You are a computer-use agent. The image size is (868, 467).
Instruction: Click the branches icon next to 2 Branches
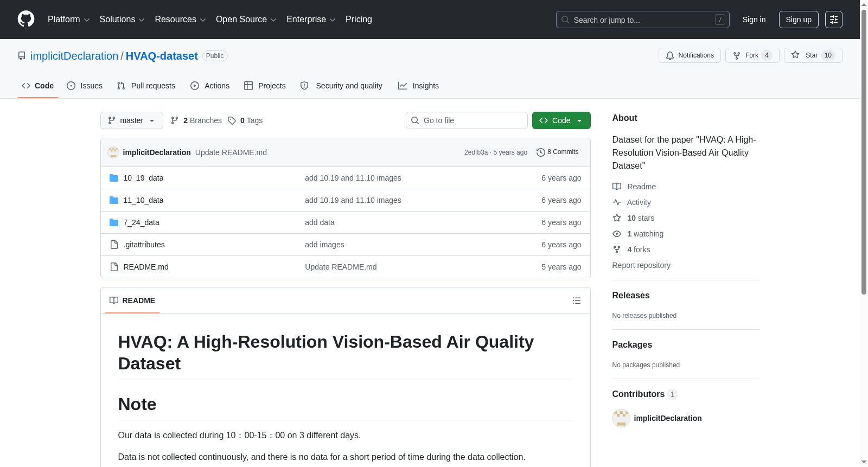pos(175,120)
